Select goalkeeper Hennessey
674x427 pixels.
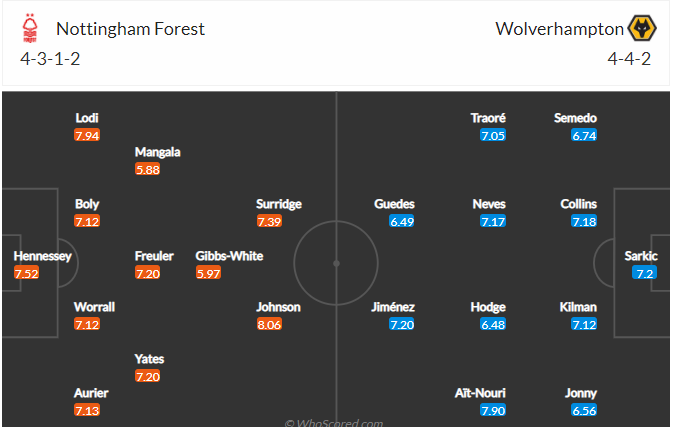(x=43, y=256)
